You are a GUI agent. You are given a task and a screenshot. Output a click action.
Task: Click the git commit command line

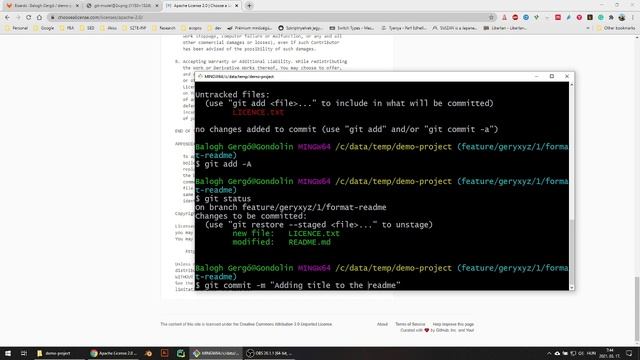(x=298, y=285)
